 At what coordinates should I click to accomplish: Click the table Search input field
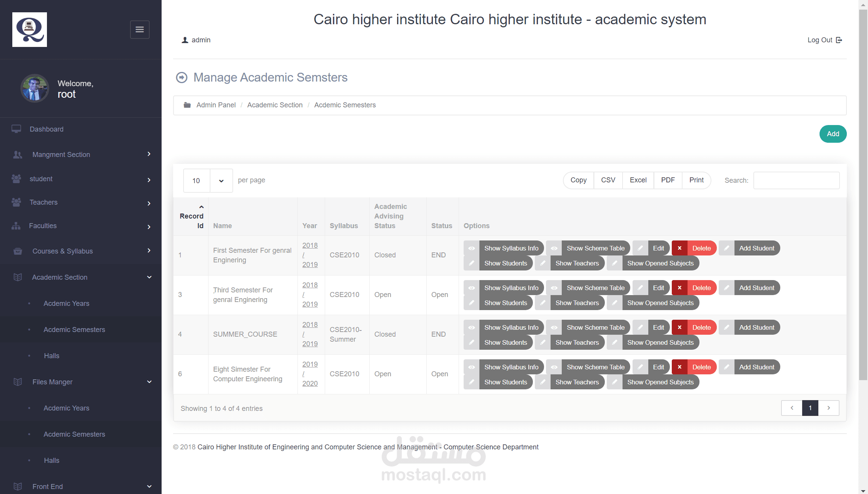[x=796, y=180]
